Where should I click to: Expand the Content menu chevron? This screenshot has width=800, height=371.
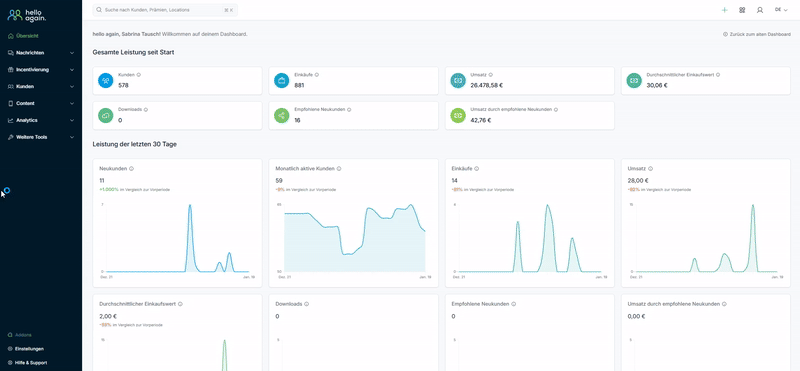tap(72, 104)
